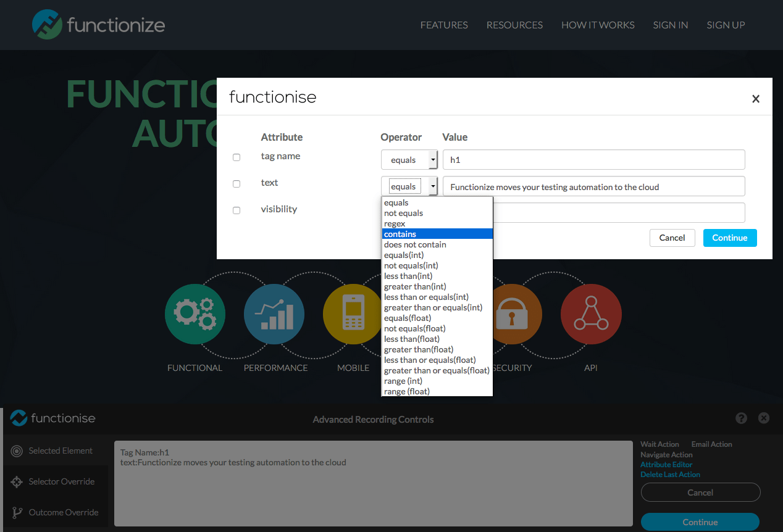
Task: Select 'less than(float)' operator option
Action: (437, 339)
